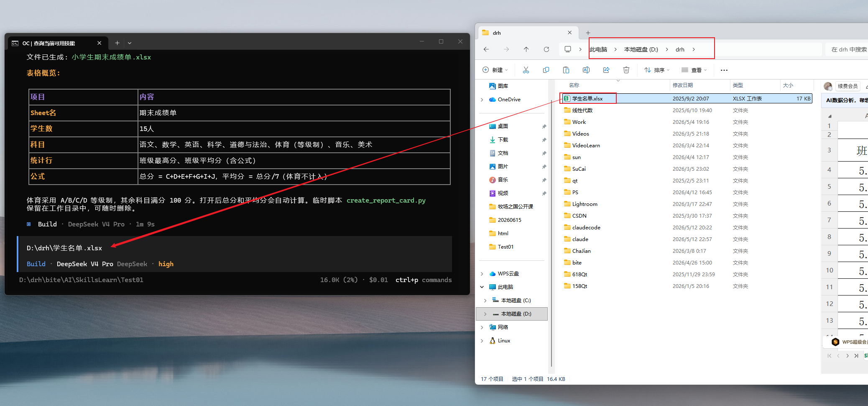868x406 pixels.
Task: Click the chevron after drh in the address bar
Action: [x=694, y=49]
